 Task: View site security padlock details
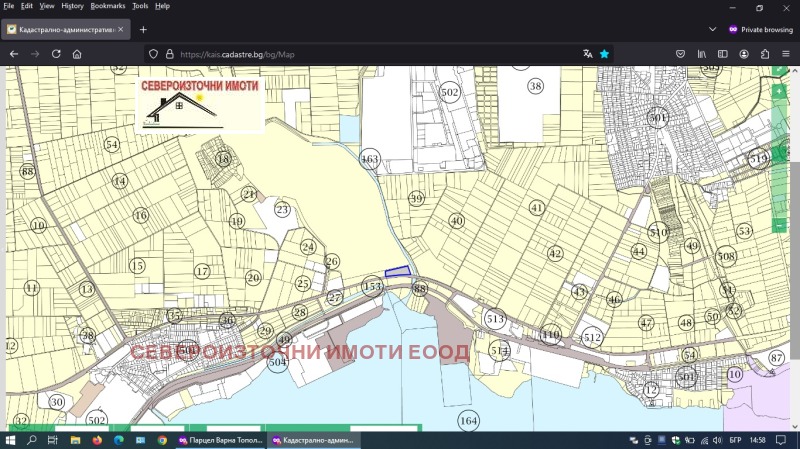point(169,54)
